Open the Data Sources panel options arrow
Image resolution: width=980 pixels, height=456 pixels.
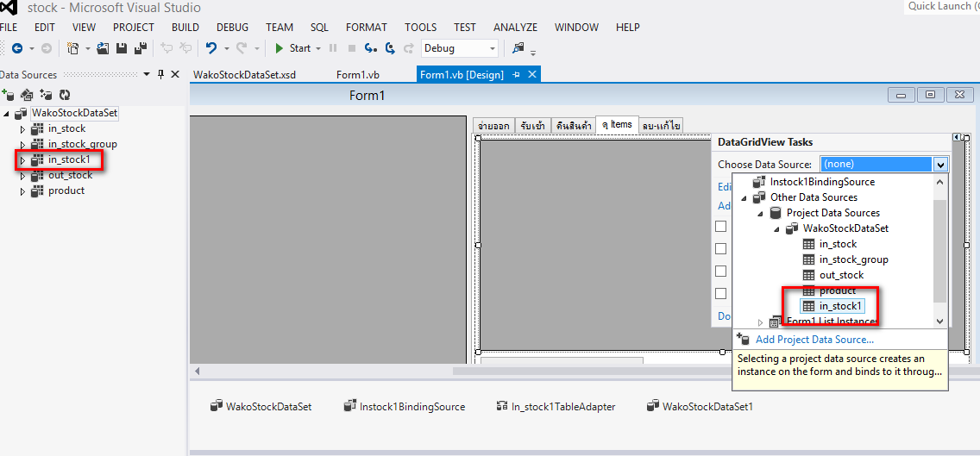click(147, 74)
